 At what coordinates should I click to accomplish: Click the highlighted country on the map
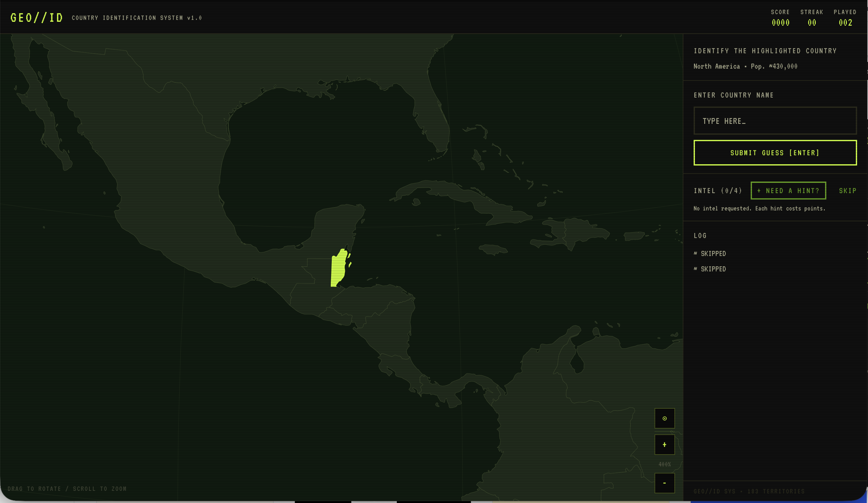pyautogui.click(x=338, y=269)
